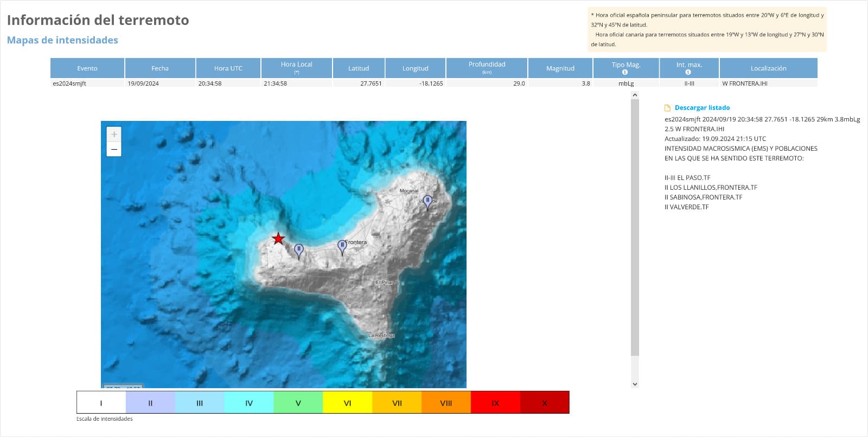Viewport: 868px width, 437px height.
Task: Click the Actualizado: 19.09.2024 21:15 UTC line
Action: point(716,139)
